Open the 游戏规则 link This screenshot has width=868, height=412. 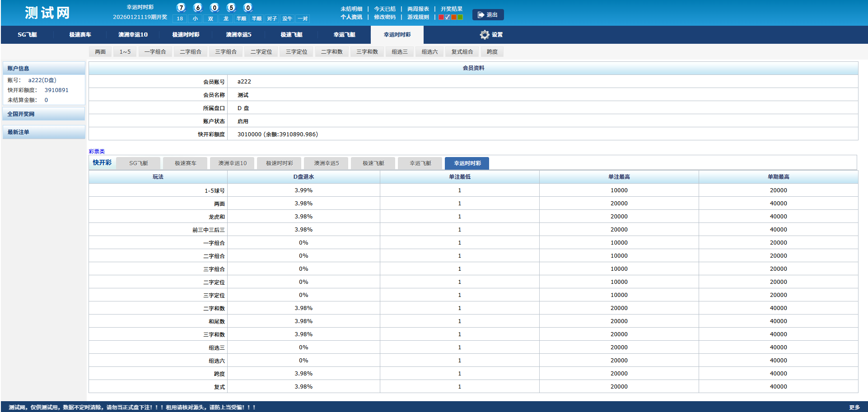click(x=418, y=17)
